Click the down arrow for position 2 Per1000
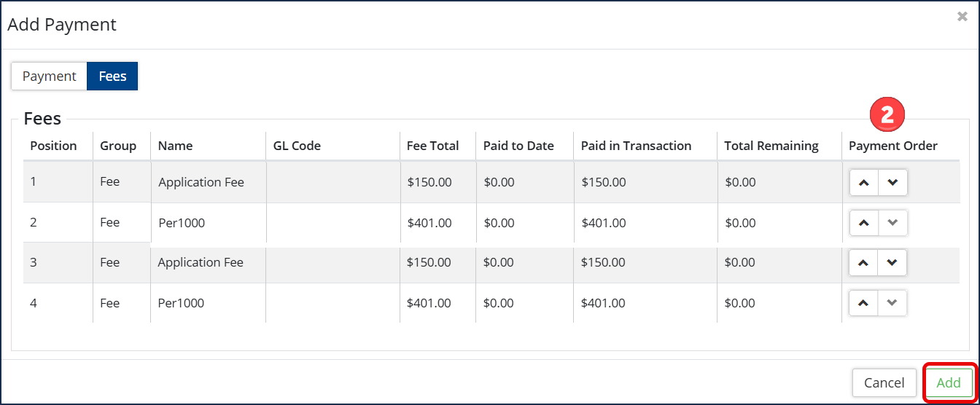 click(x=893, y=223)
